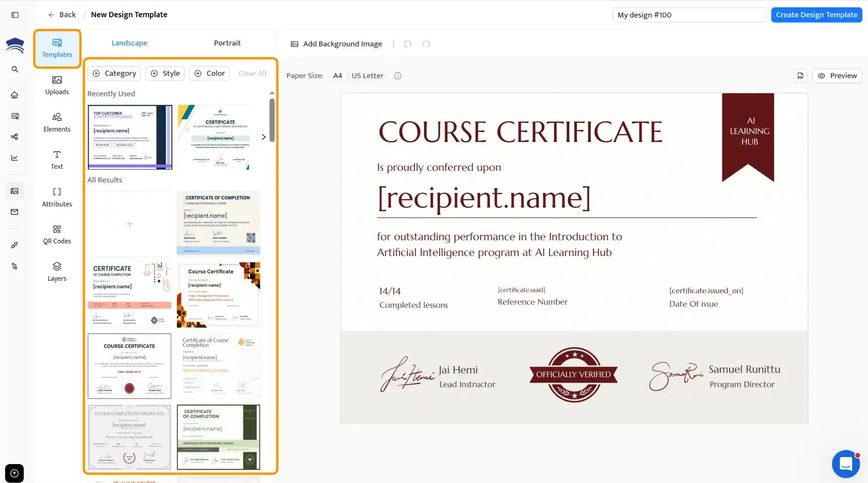
Task: Select the 'COURSE CERTIFICATE' heading on canvas
Action: [x=520, y=132]
